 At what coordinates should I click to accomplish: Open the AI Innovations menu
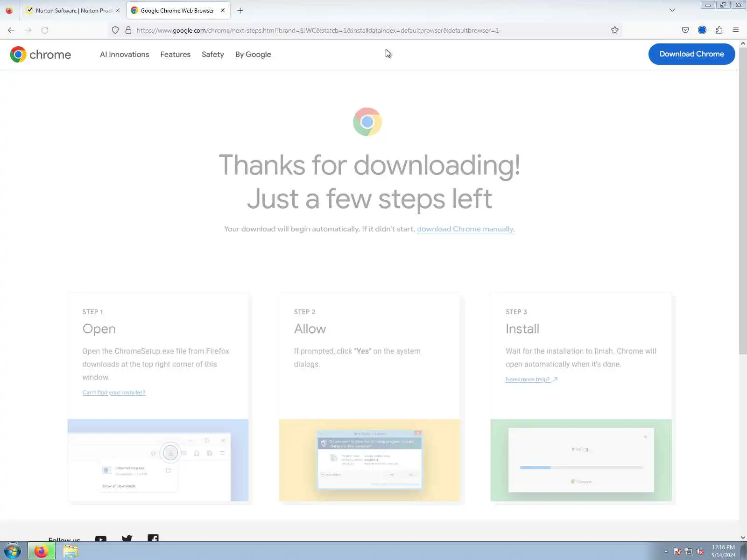click(x=125, y=55)
